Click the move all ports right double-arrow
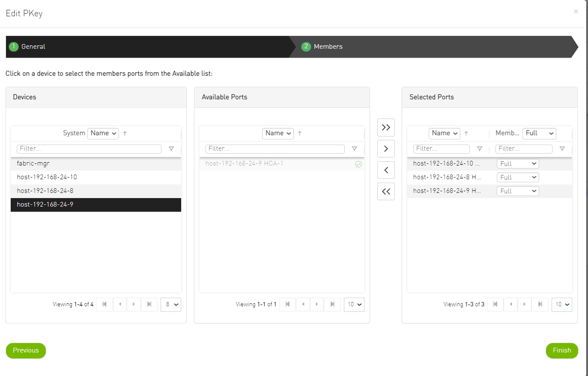The width and height of the screenshot is (588, 376). (386, 127)
